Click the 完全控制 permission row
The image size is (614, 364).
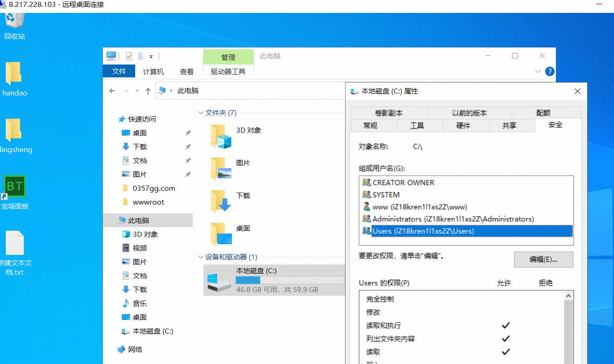(461, 299)
